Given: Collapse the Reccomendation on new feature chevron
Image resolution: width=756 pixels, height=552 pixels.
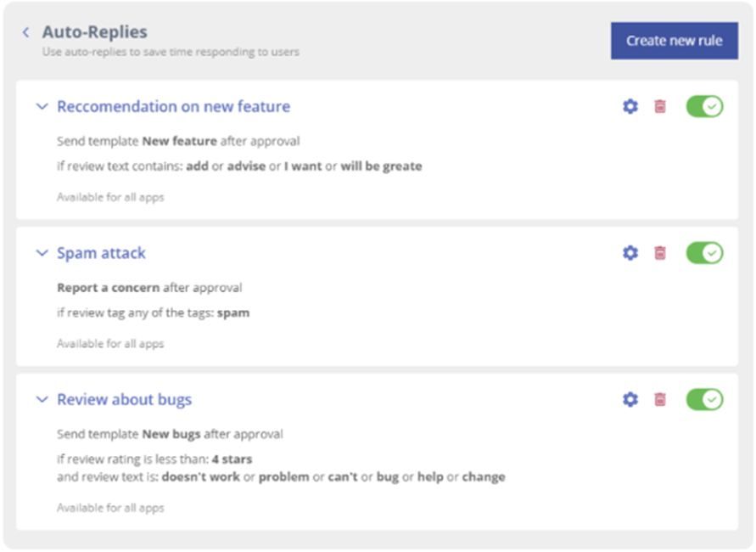Looking at the screenshot, I should pyautogui.click(x=42, y=107).
